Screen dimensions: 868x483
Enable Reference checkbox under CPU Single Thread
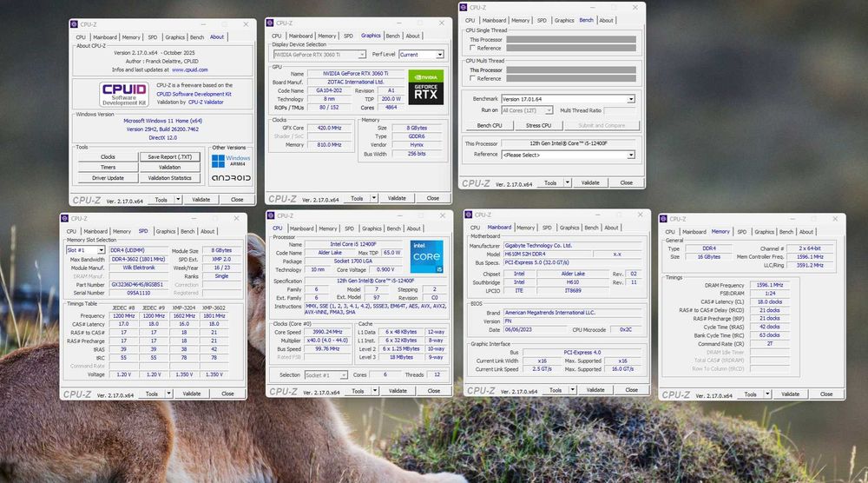(472, 48)
